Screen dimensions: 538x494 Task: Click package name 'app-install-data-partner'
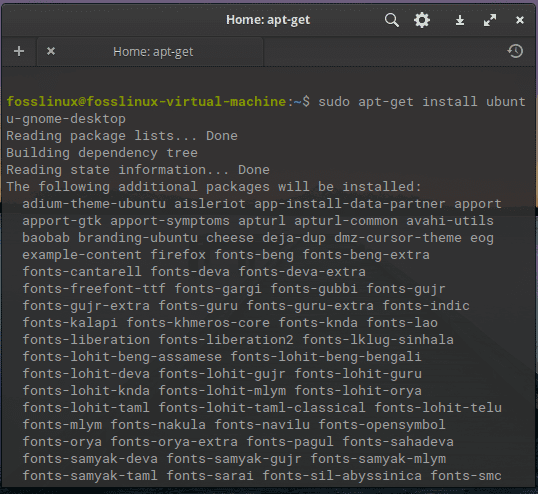pyautogui.click(x=350, y=204)
